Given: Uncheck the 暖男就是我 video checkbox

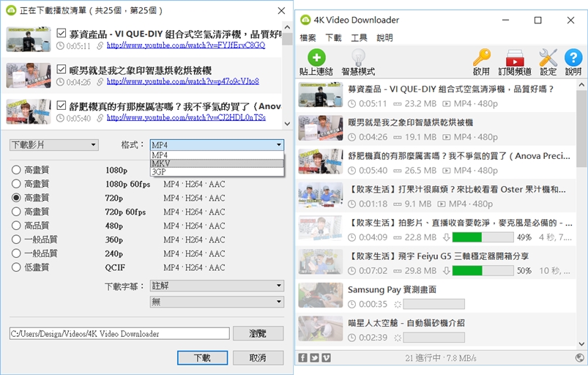Looking at the screenshot, I should 61,69.
